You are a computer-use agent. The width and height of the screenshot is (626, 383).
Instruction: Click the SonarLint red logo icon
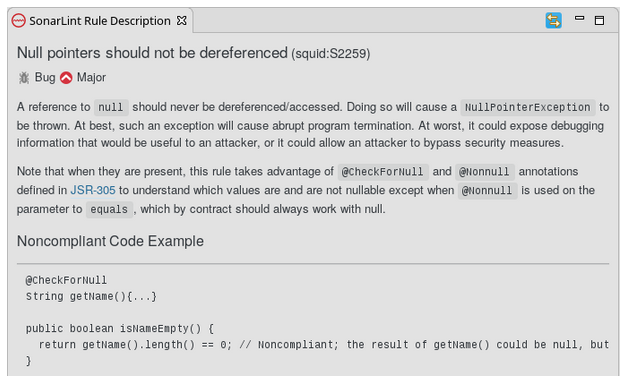coord(18,21)
